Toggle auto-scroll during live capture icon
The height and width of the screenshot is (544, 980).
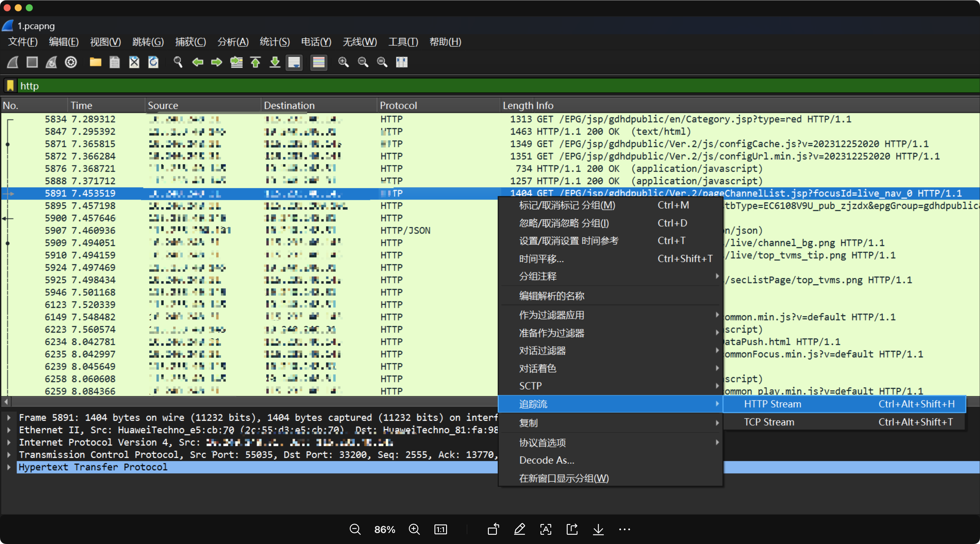tap(294, 62)
